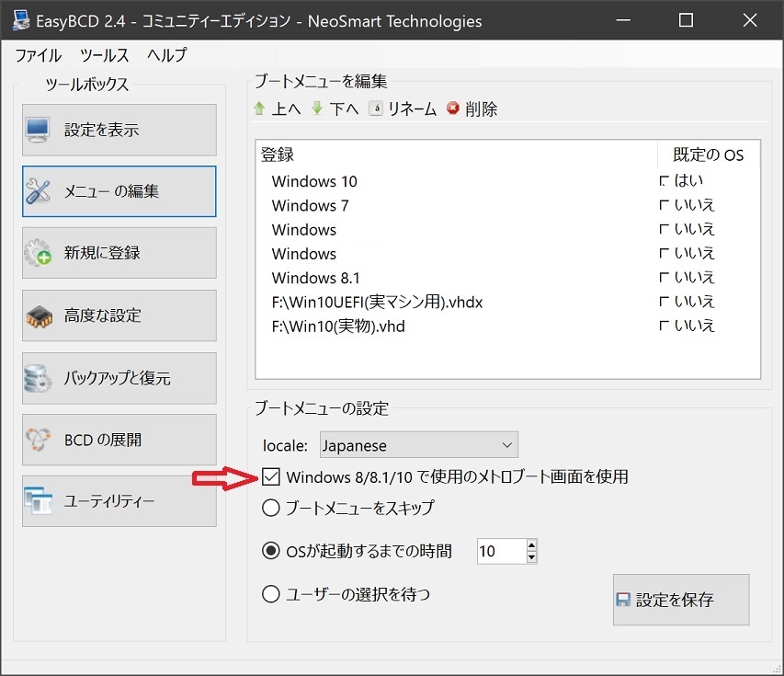Open バックアップと復元 page

tap(119, 378)
